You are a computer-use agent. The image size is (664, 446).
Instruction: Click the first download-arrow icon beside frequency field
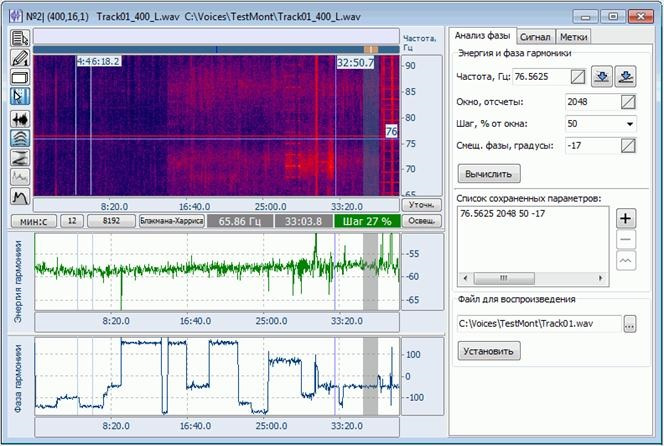[x=603, y=76]
